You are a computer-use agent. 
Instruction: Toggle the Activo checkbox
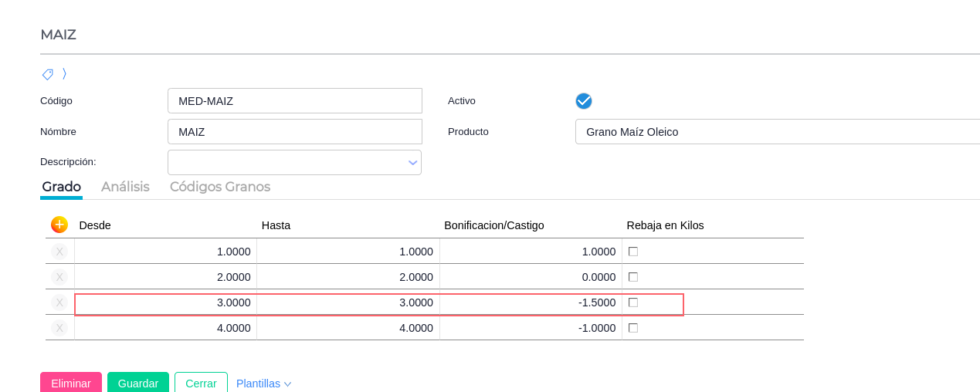pyautogui.click(x=584, y=101)
